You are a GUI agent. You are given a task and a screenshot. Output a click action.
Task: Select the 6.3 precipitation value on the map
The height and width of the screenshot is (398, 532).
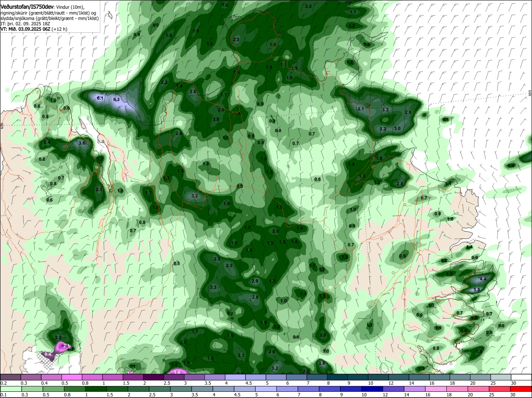(116, 100)
